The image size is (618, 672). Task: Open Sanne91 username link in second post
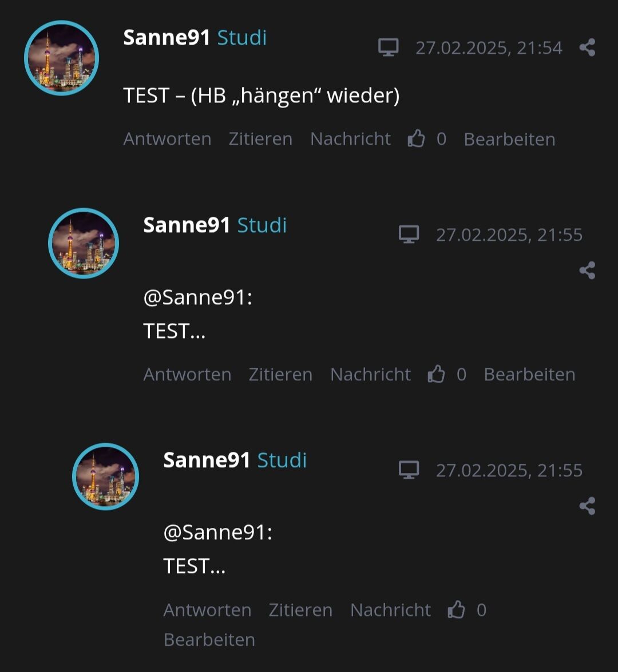tap(187, 225)
